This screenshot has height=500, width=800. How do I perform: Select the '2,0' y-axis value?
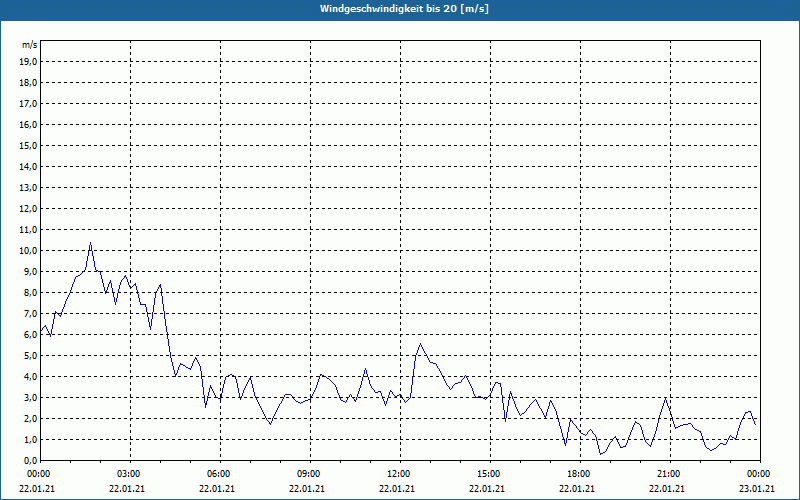pos(30,418)
